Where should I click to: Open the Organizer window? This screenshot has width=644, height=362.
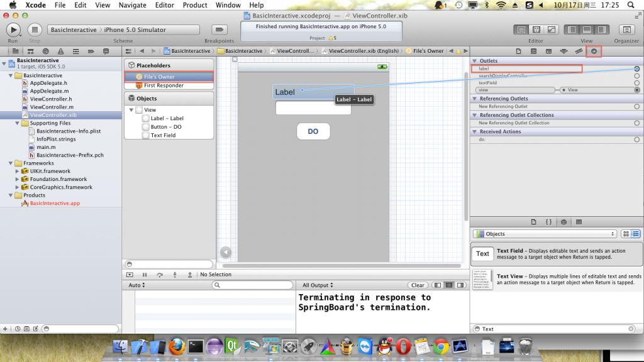(x=627, y=30)
